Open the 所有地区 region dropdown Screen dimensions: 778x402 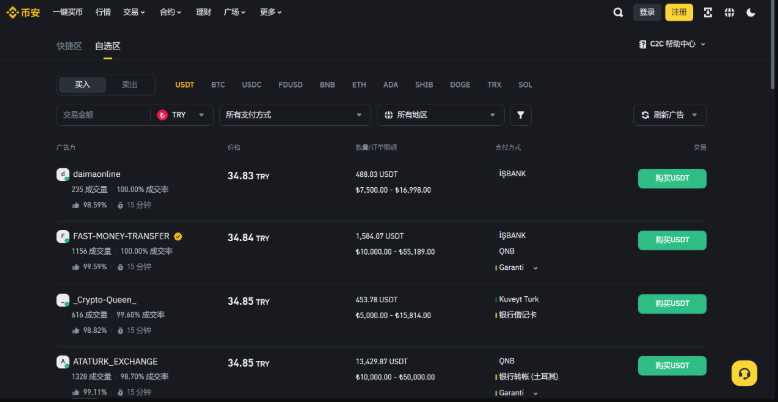pos(440,115)
